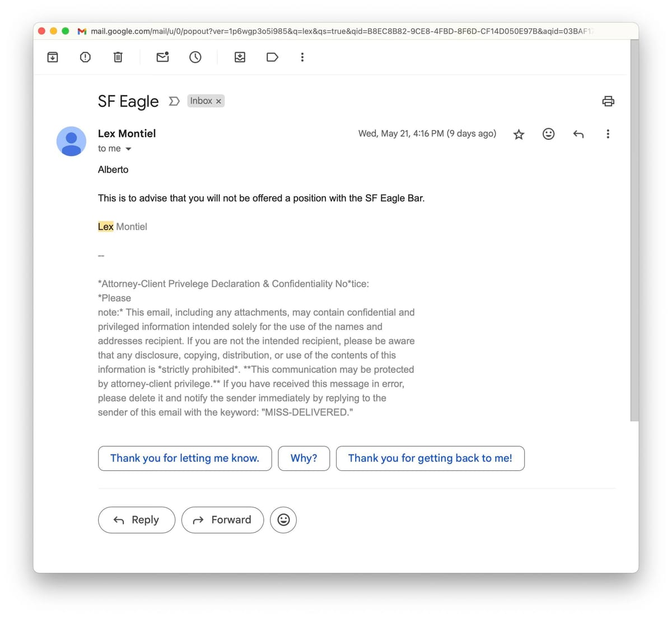Remove the Inbox label with its x

pos(219,101)
